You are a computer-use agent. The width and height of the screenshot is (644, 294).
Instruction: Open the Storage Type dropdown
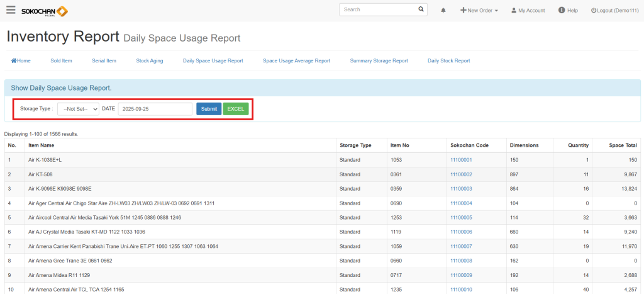78,109
